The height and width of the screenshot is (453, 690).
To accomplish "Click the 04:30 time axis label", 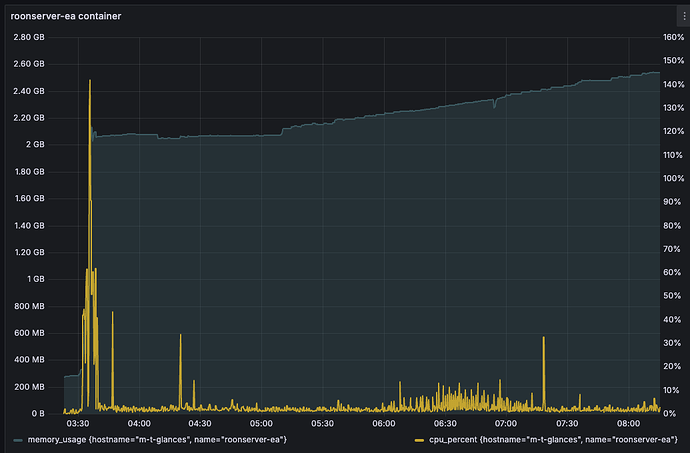I will (200, 424).
